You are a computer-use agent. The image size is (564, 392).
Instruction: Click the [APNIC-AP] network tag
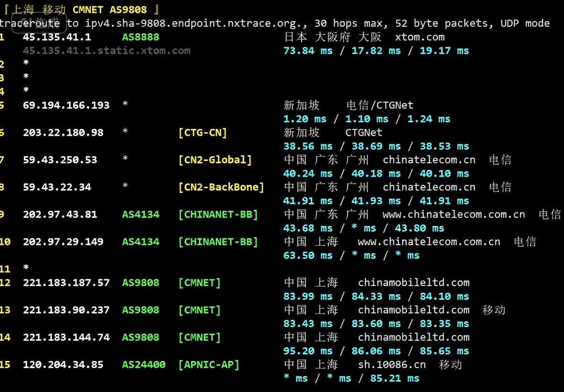point(209,365)
